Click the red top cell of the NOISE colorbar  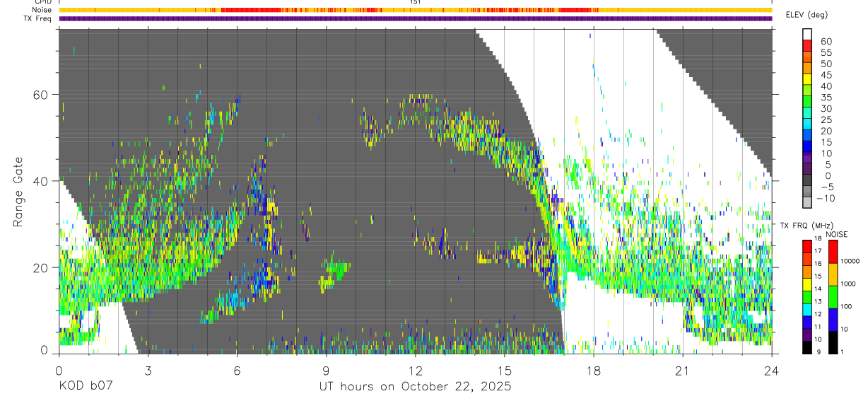pyautogui.click(x=833, y=252)
